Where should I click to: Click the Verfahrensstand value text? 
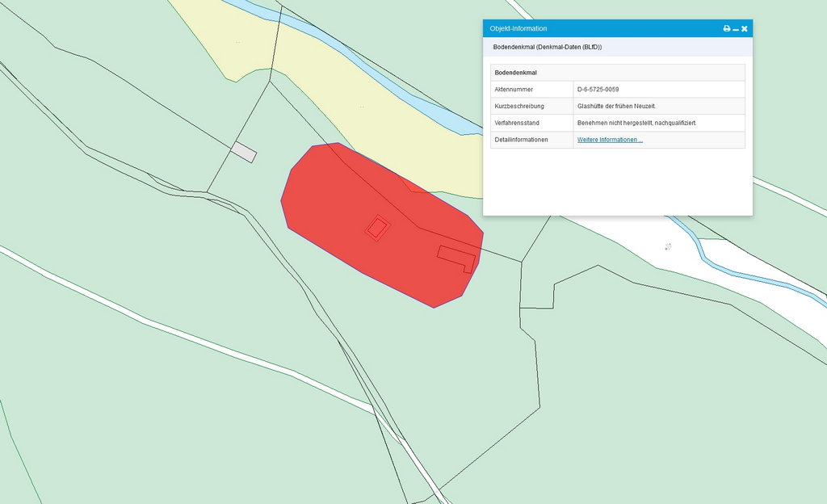click(636, 123)
